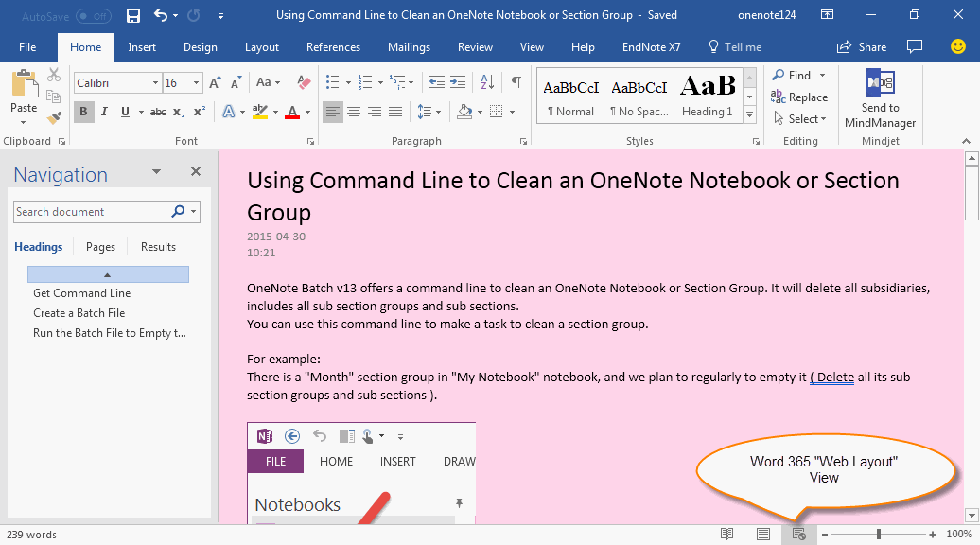
Task: Justify the paragraph text
Action: coord(395,112)
